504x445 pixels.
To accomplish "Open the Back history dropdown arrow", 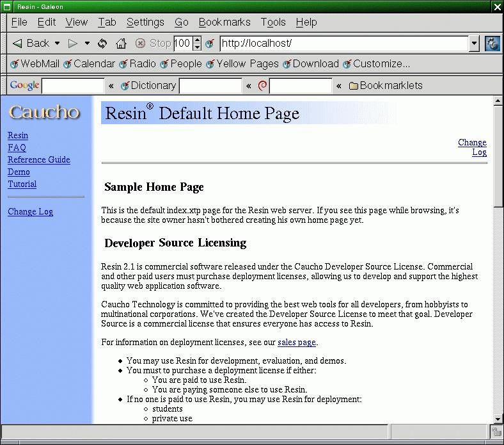I will (x=58, y=44).
